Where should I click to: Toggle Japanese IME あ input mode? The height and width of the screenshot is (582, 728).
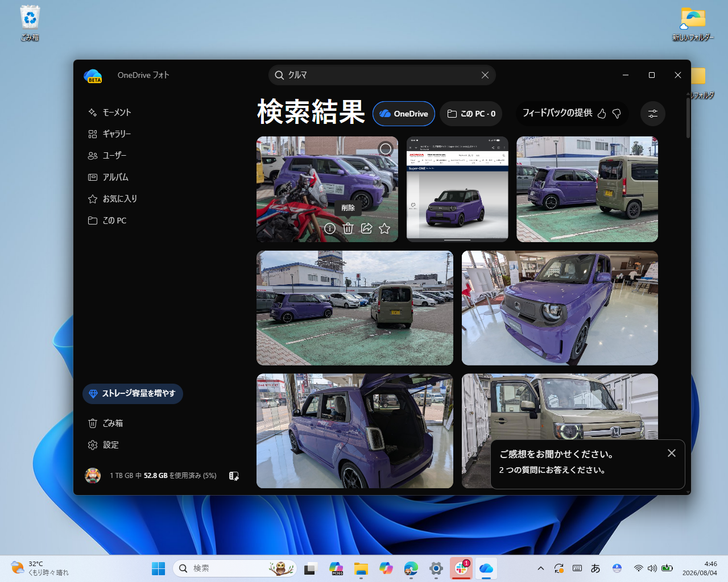click(595, 568)
